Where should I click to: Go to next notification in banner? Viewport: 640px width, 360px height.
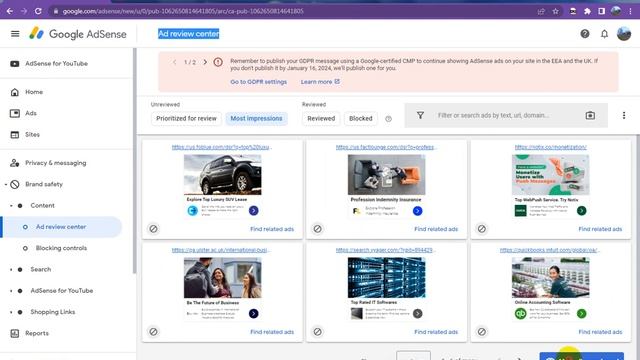(205, 62)
